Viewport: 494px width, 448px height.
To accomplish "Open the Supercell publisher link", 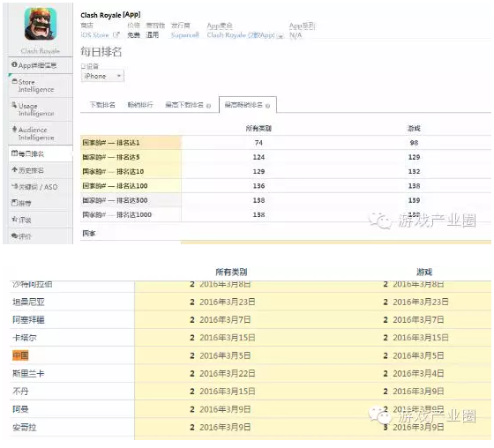I will click(x=184, y=35).
